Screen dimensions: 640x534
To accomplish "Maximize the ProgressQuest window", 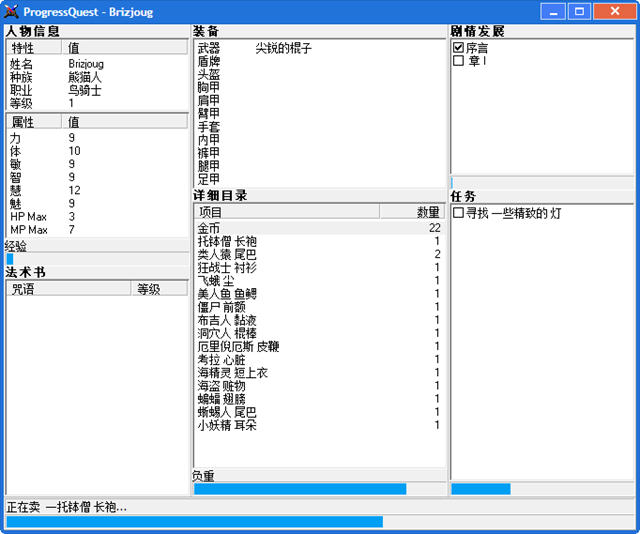I will (579, 11).
